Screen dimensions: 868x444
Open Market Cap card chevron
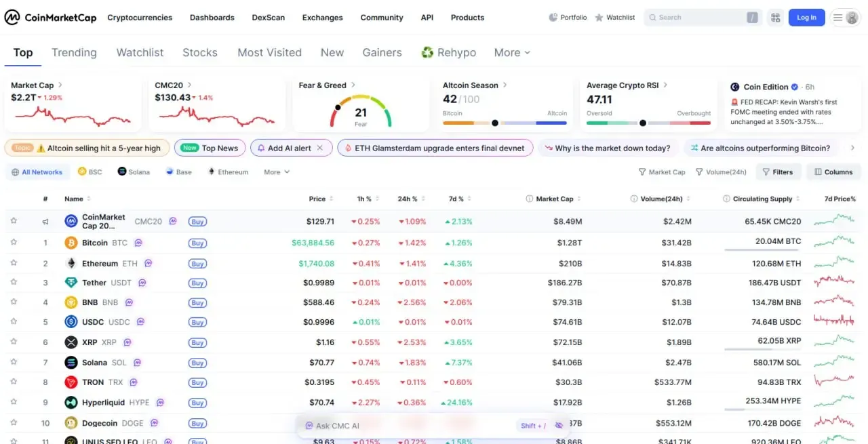[60, 85]
